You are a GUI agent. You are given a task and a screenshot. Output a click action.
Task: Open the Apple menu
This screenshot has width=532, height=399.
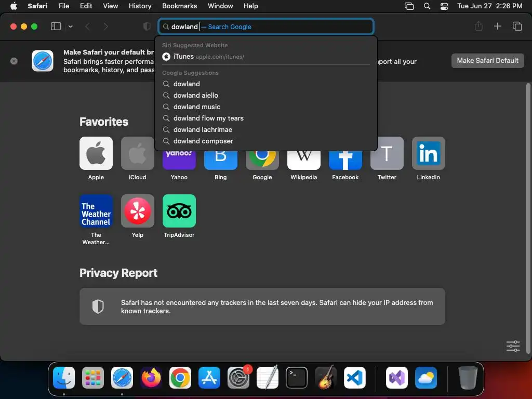pyautogui.click(x=14, y=6)
